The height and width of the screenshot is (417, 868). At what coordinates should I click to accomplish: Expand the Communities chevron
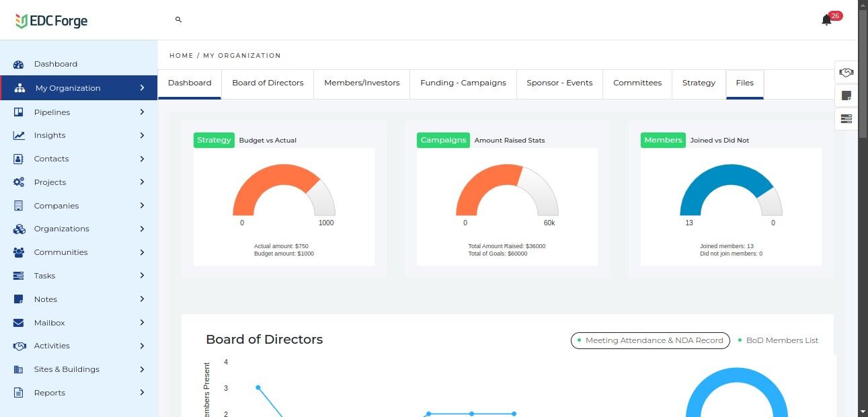[142, 252]
